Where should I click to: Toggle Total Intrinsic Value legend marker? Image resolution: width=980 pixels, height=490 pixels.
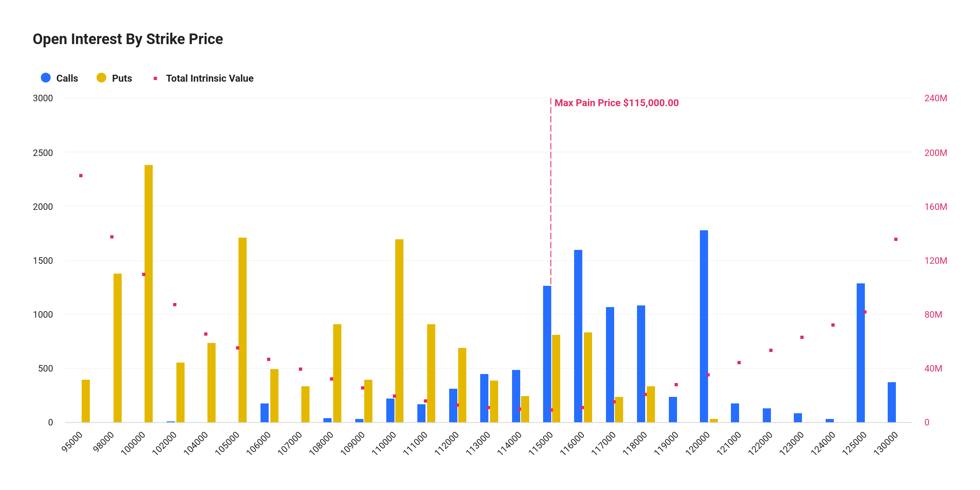(155, 78)
